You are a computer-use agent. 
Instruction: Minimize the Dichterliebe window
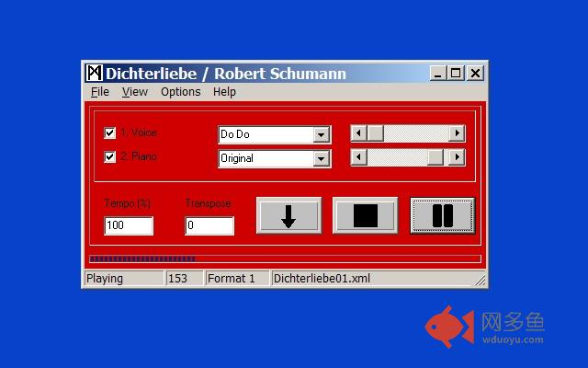tap(438, 73)
